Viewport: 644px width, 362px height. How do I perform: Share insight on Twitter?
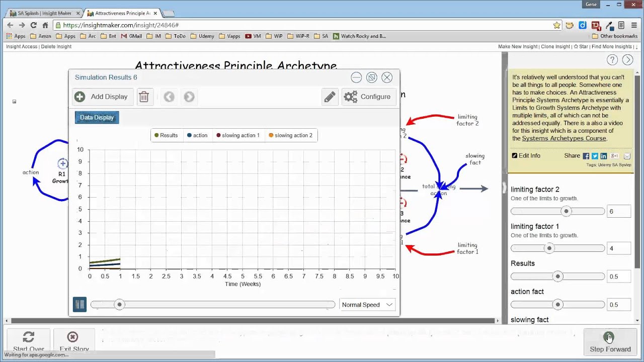click(x=595, y=156)
